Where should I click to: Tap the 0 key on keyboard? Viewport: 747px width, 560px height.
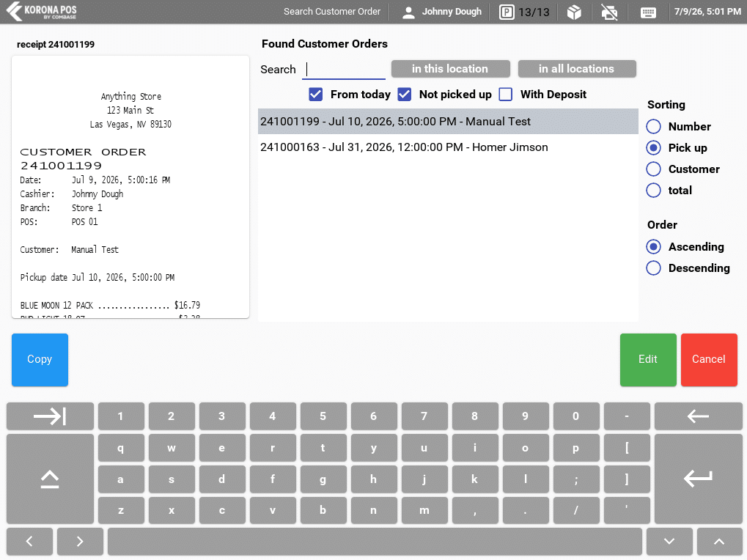[x=576, y=416]
